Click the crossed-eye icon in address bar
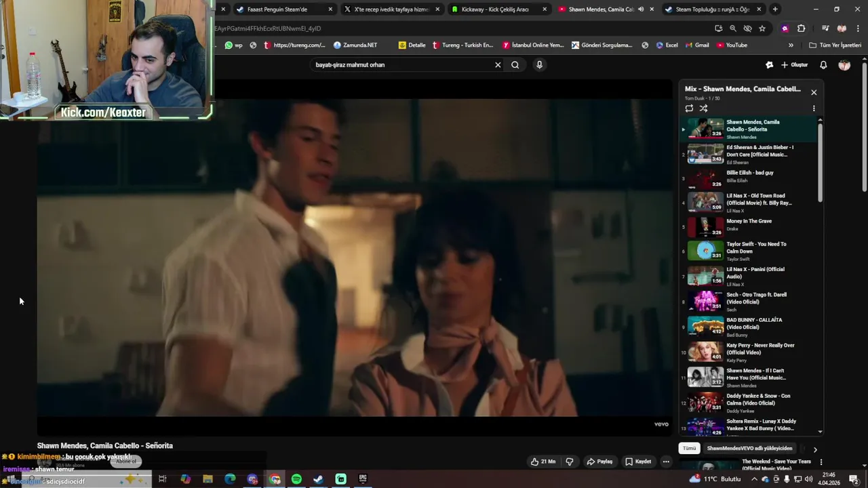Screen dimensions: 868x488 pos(747,28)
